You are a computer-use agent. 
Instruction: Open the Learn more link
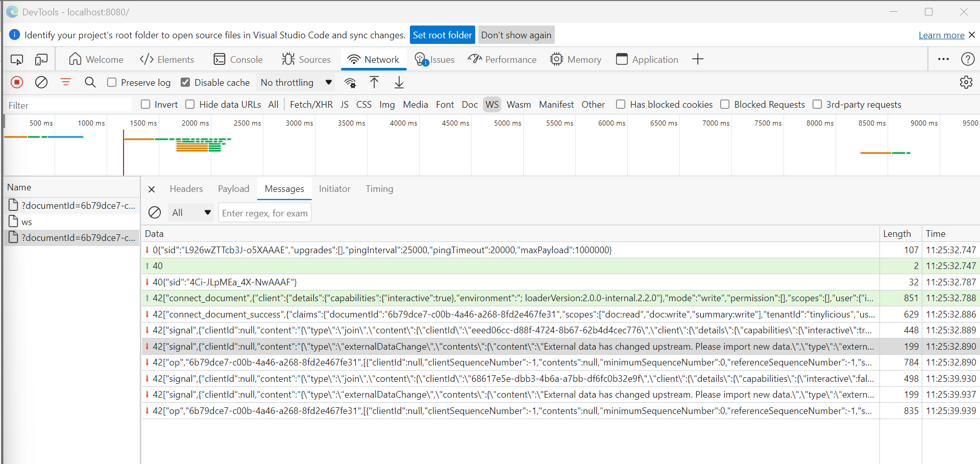pos(941,35)
